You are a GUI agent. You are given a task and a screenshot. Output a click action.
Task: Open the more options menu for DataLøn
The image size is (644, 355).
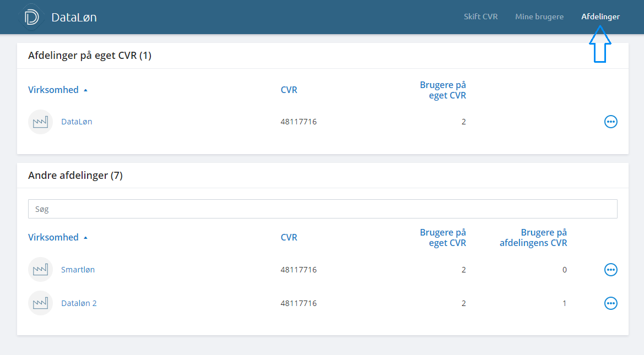(x=610, y=122)
